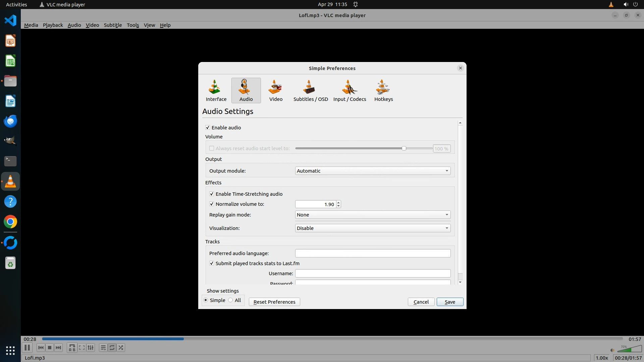Launch Google Chrome from the dock
Screen dimensions: 644x362
point(10,222)
